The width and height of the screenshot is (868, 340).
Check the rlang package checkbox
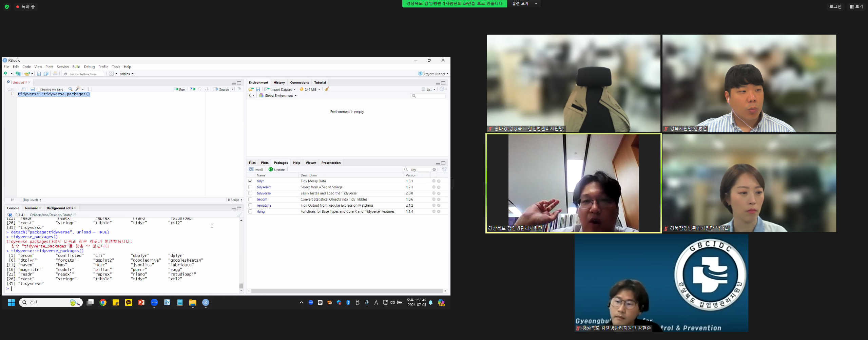250,212
